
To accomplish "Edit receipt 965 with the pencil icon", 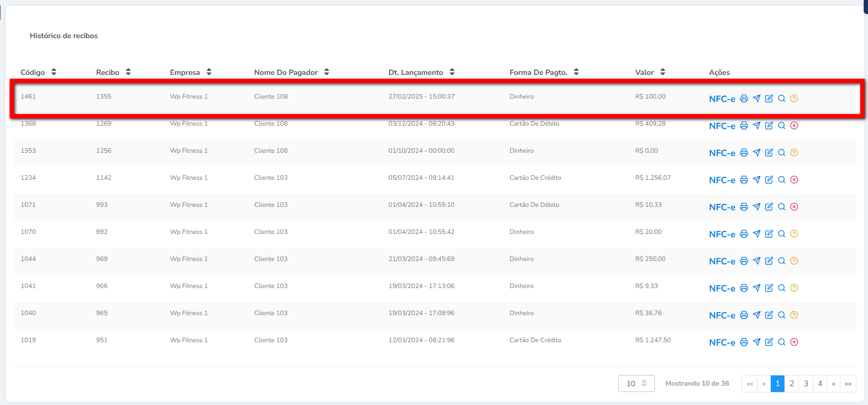I will [x=769, y=315].
